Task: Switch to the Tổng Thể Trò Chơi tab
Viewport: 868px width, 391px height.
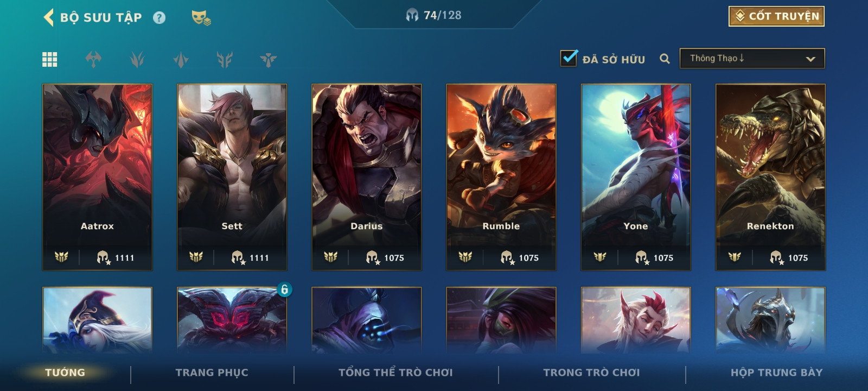Action: 395,373
